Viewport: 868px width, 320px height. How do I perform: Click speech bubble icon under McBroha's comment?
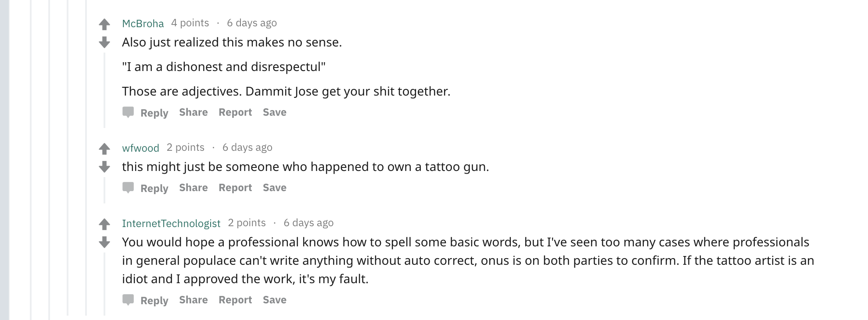pyautogui.click(x=128, y=112)
